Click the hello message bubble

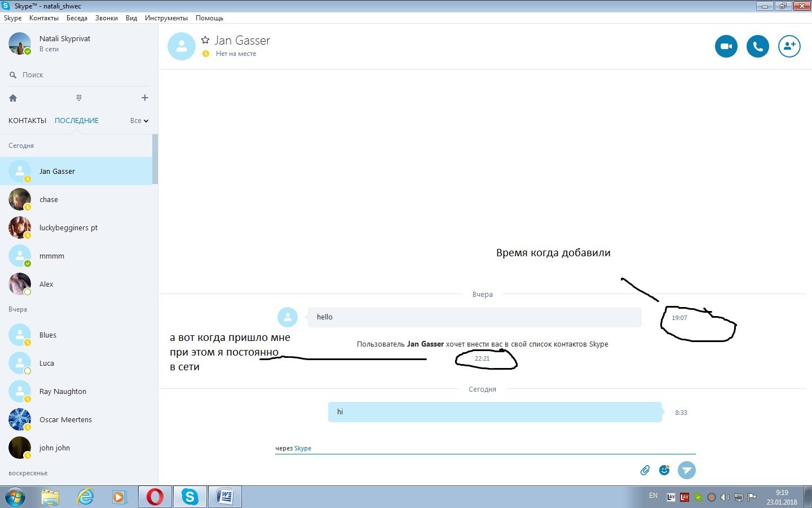point(474,317)
